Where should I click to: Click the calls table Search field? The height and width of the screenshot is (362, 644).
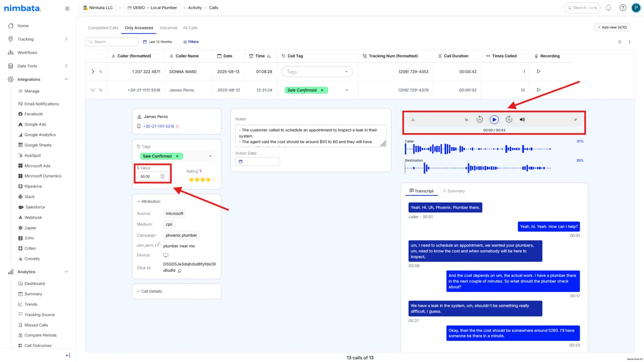pos(112,42)
